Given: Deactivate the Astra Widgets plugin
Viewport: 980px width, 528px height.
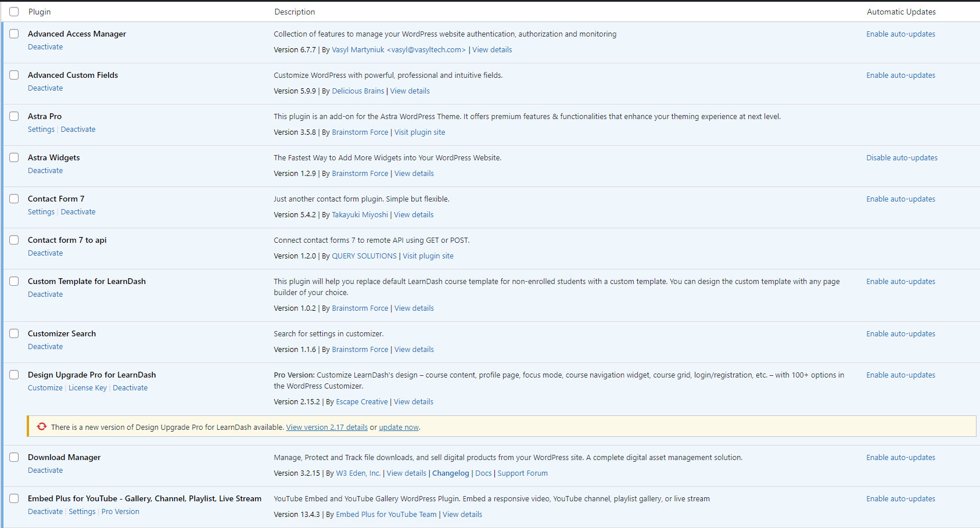Looking at the screenshot, I should point(45,171).
